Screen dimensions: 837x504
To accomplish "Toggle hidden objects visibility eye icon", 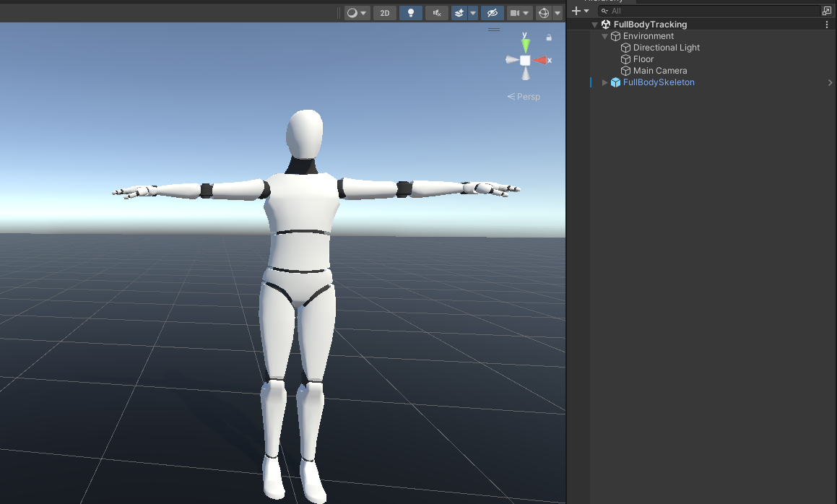I will click(x=493, y=13).
